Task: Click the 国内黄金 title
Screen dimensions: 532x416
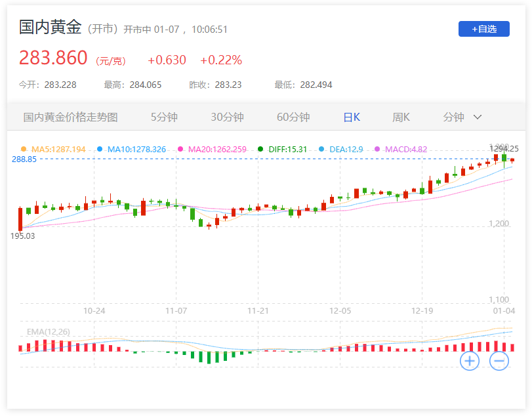Action: click(x=50, y=28)
